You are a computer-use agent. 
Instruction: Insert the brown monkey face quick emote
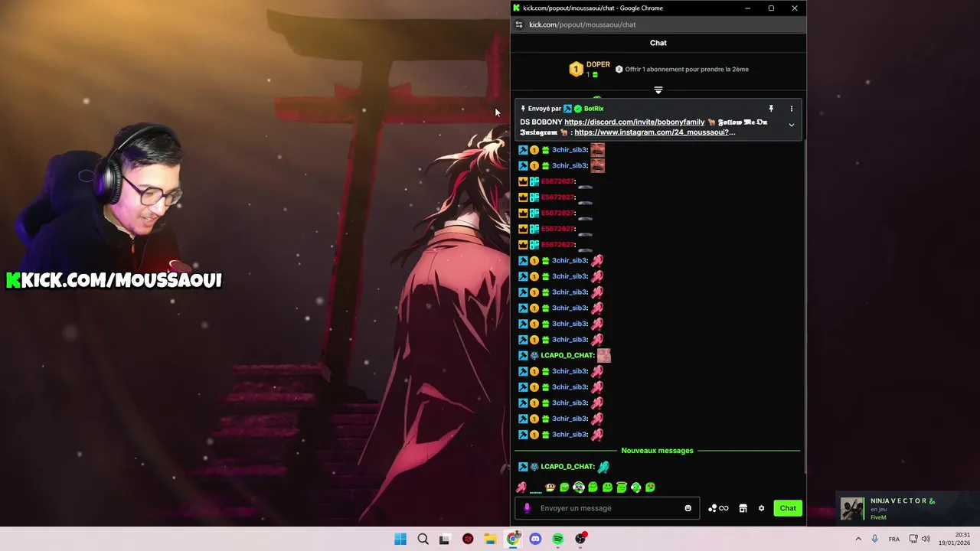tap(550, 487)
